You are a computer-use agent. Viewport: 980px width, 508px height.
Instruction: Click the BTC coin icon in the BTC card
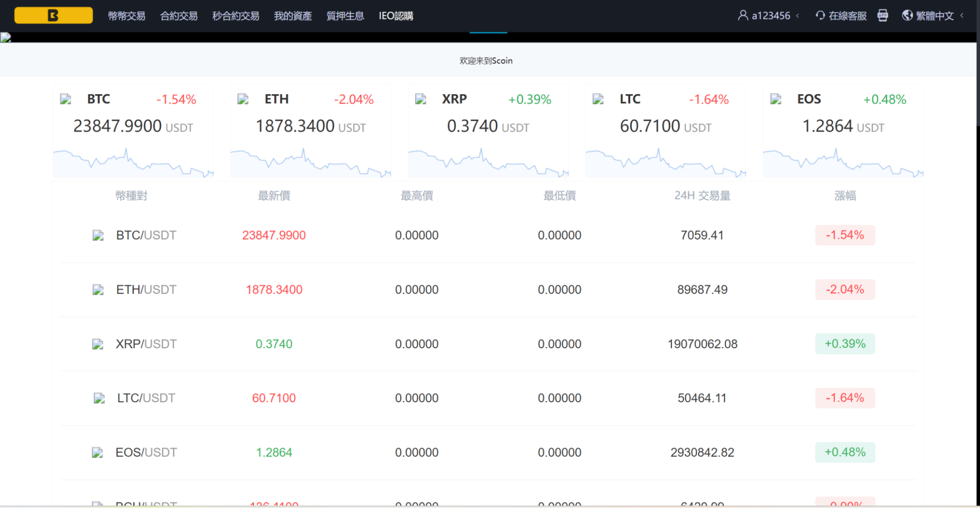point(65,99)
